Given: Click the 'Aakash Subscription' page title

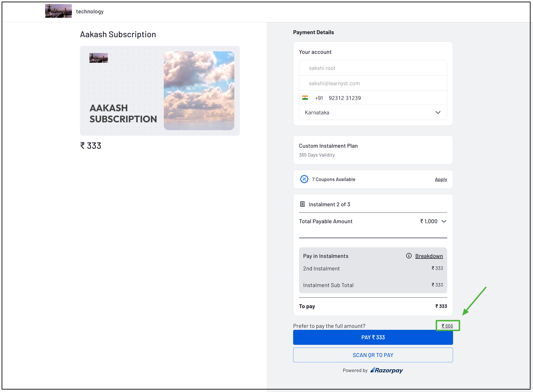Looking at the screenshot, I should [x=118, y=34].
